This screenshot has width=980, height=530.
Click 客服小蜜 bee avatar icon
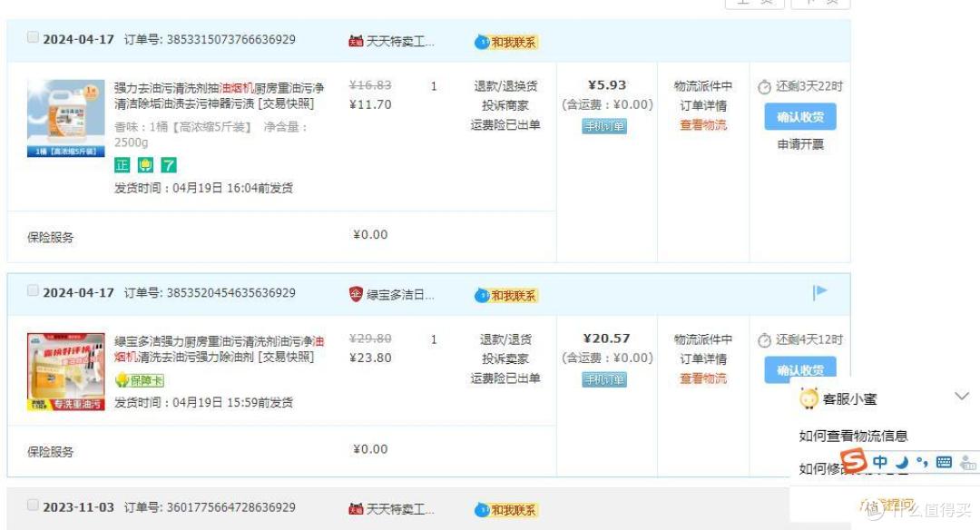coord(808,398)
